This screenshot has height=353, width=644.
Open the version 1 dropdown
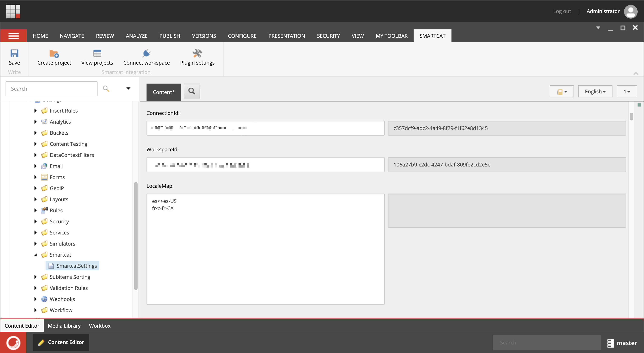click(627, 92)
